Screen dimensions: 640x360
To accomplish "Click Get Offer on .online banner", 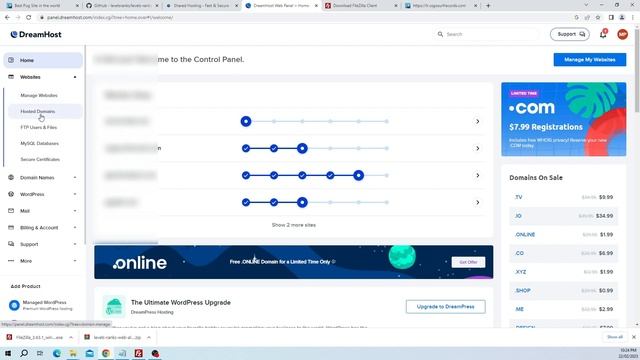I will (x=468, y=262).
